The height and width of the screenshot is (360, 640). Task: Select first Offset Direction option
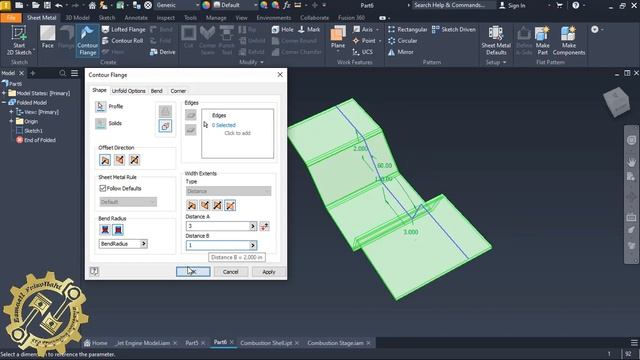coord(105,160)
